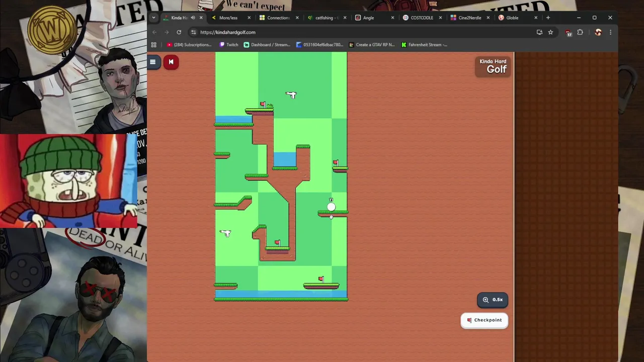
Task: Go back to the previous page
Action: tap(154, 32)
